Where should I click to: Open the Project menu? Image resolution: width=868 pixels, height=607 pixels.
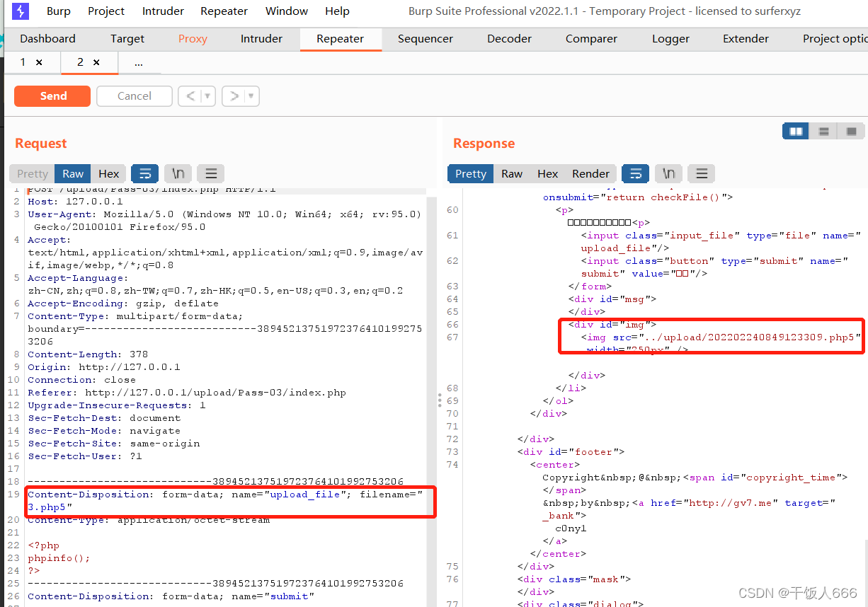point(106,11)
